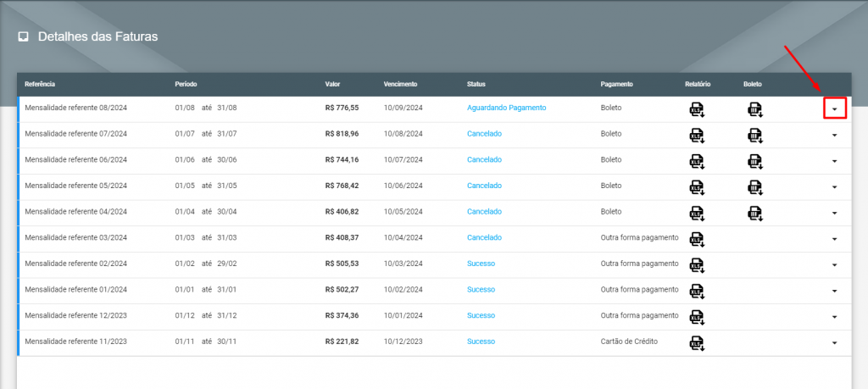Expand details of the 12/2023 invoice row
The width and height of the screenshot is (868, 389).
(x=835, y=317)
